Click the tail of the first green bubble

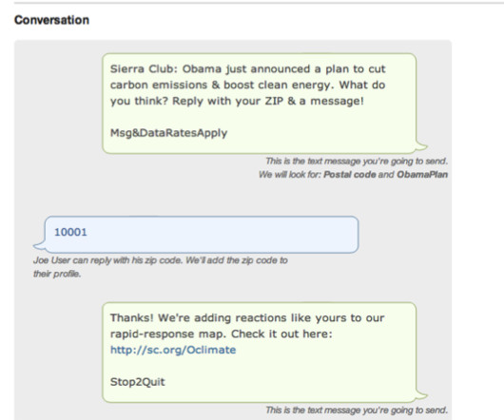point(421,145)
